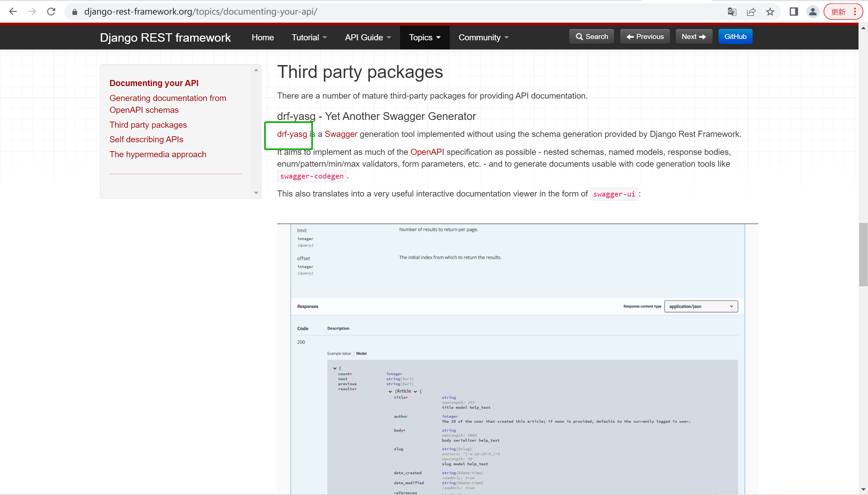Reload the page with refresh icon

[51, 12]
